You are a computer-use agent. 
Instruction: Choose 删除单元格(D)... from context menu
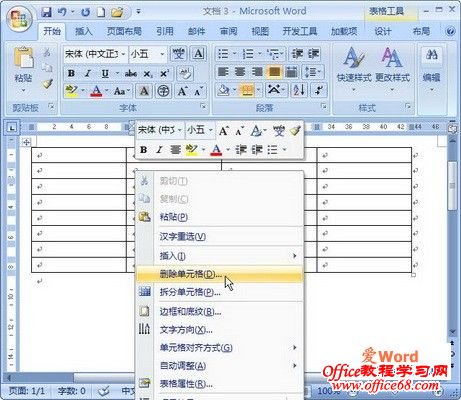(x=220, y=274)
